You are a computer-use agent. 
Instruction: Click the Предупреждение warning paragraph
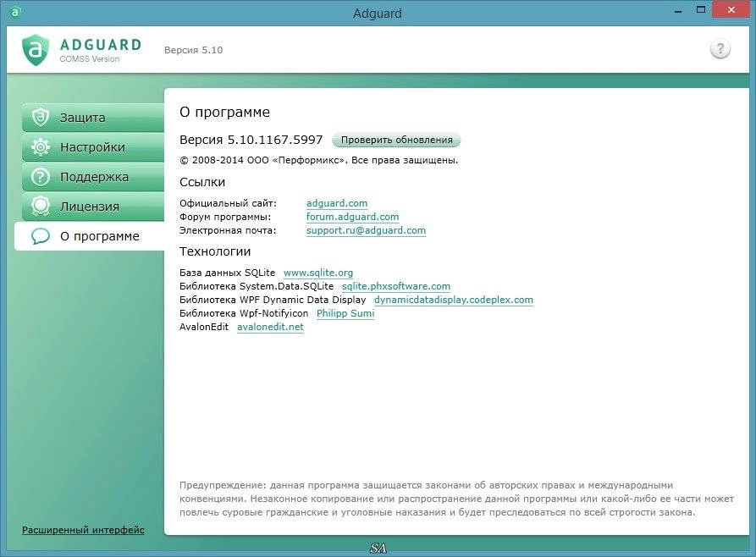click(x=456, y=499)
